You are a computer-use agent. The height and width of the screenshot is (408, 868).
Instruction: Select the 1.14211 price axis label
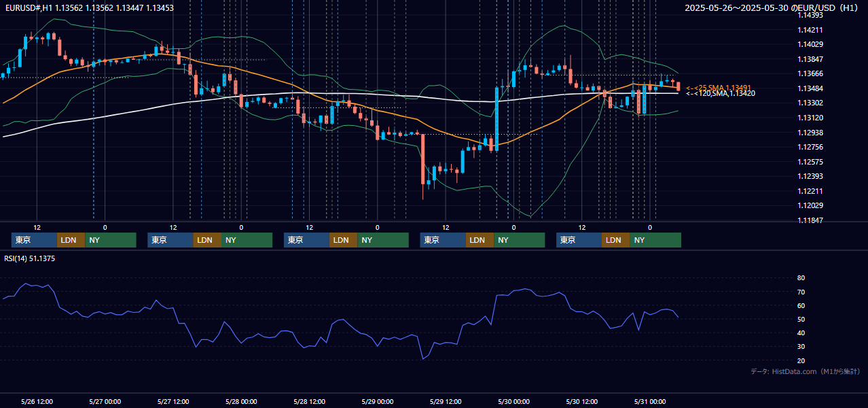click(810, 30)
